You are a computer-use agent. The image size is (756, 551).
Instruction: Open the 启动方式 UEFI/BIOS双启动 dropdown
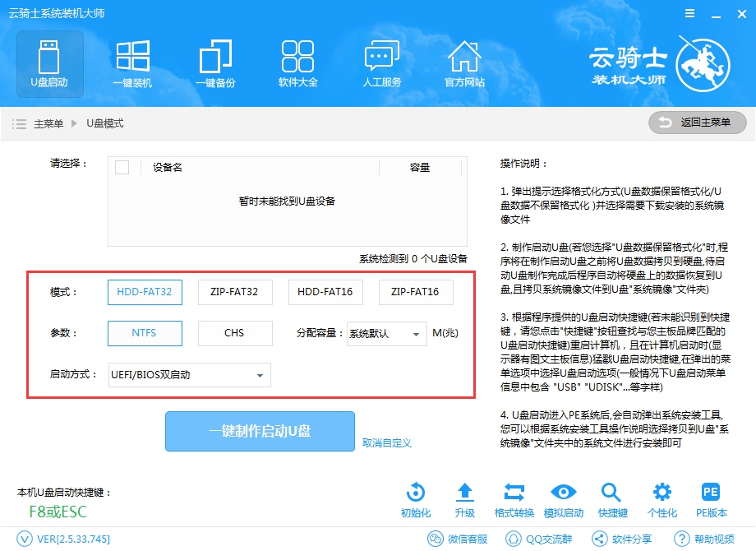point(190,375)
